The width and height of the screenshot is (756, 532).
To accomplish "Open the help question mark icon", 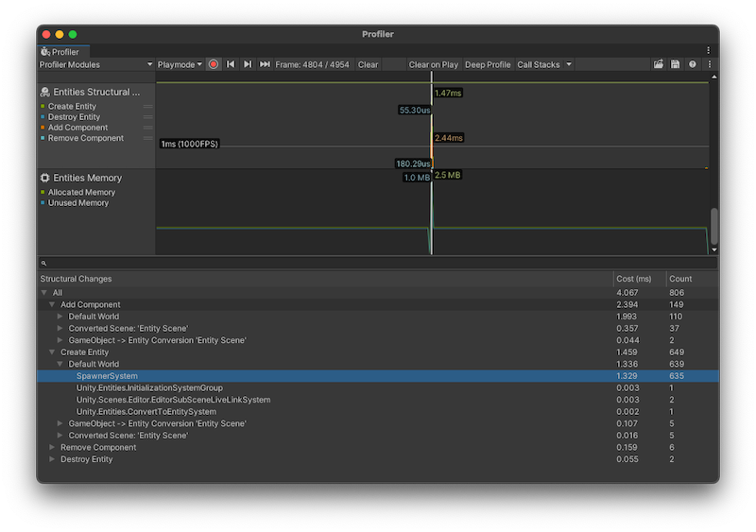I will pyautogui.click(x=693, y=64).
